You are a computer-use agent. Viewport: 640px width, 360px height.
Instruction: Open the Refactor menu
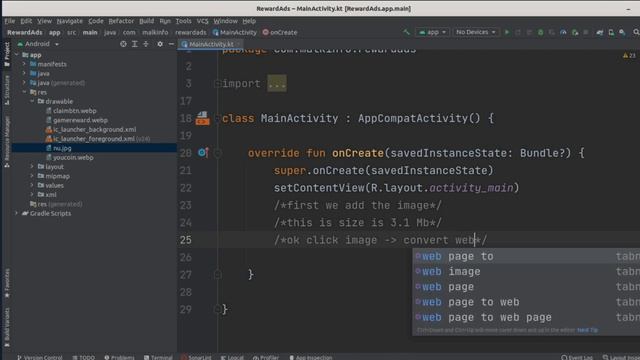[x=121, y=21]
